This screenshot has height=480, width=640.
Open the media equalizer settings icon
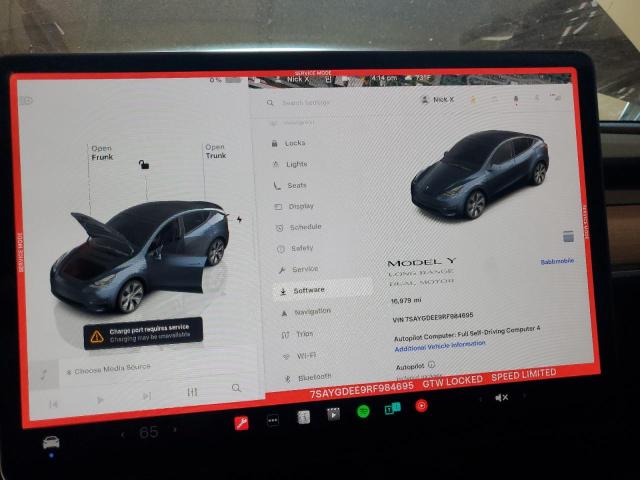click(x=192, y=392)
